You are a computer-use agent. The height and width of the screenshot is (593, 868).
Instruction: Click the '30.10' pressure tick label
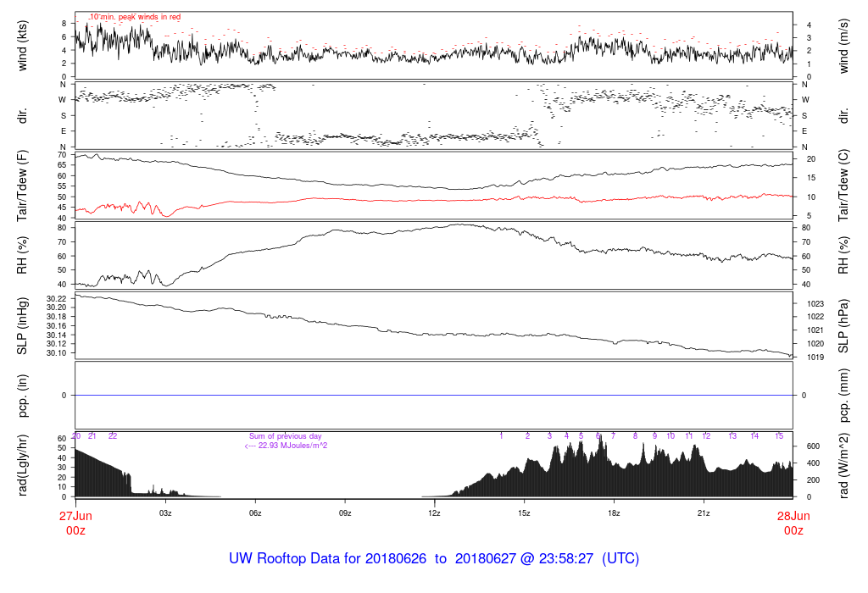(x=57, y=353)
